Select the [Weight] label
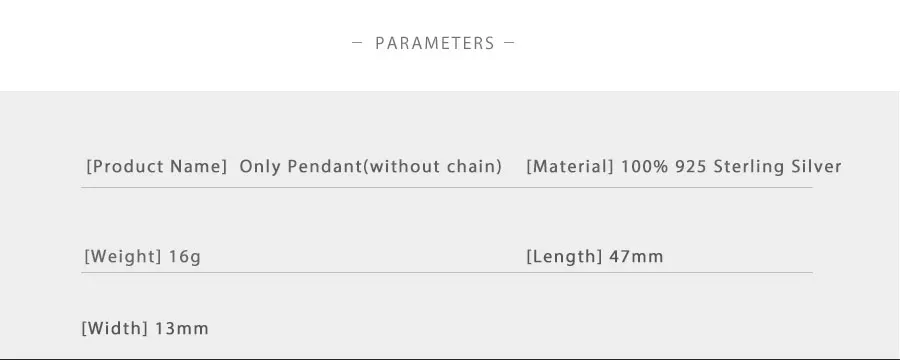This screenshot has height=360, width=900. 123,256
